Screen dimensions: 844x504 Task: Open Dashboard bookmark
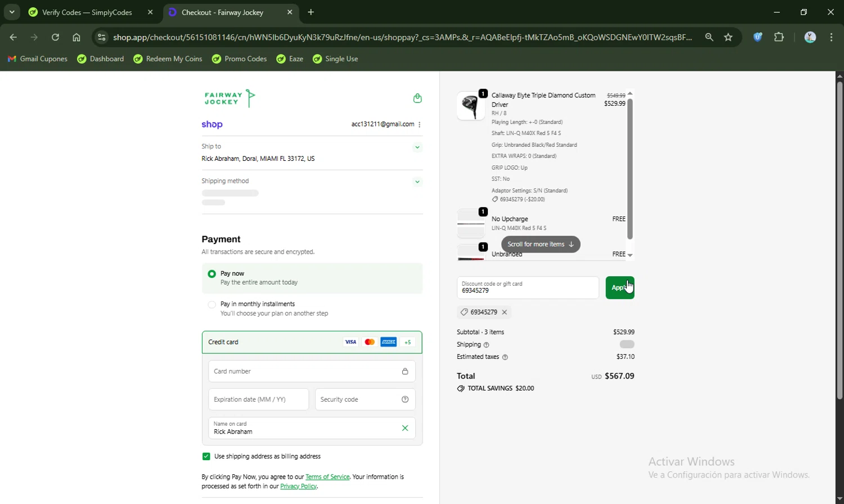click(x=101, y=59)
